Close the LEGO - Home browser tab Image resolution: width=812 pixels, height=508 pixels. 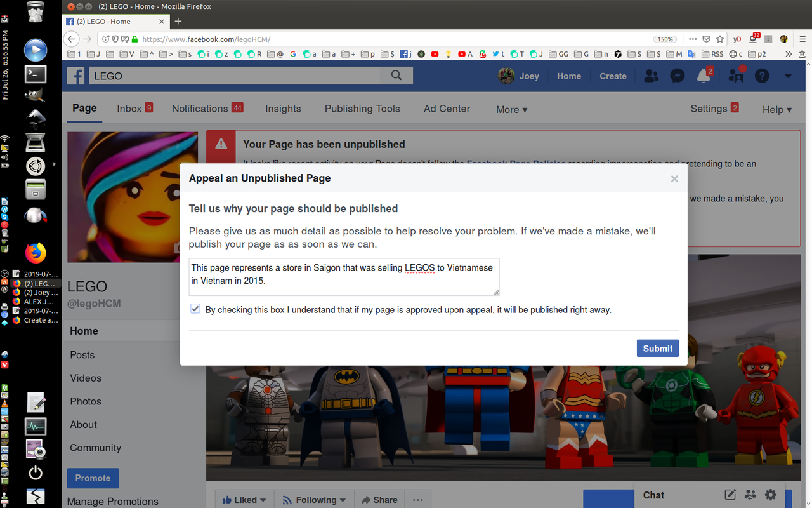point(162,22)
